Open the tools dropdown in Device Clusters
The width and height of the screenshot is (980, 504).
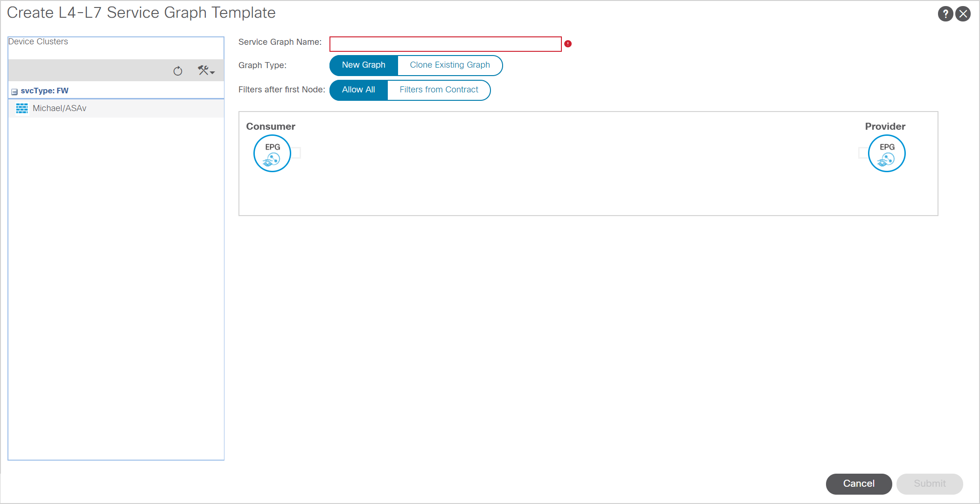tap(206, 70)
